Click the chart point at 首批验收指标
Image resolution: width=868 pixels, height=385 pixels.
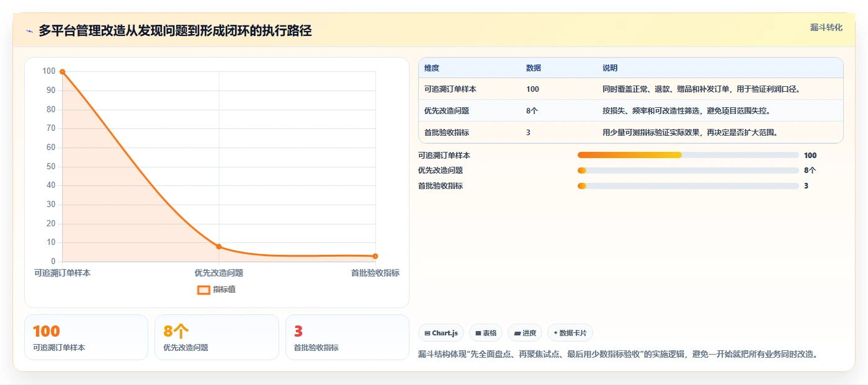point(375,256)
